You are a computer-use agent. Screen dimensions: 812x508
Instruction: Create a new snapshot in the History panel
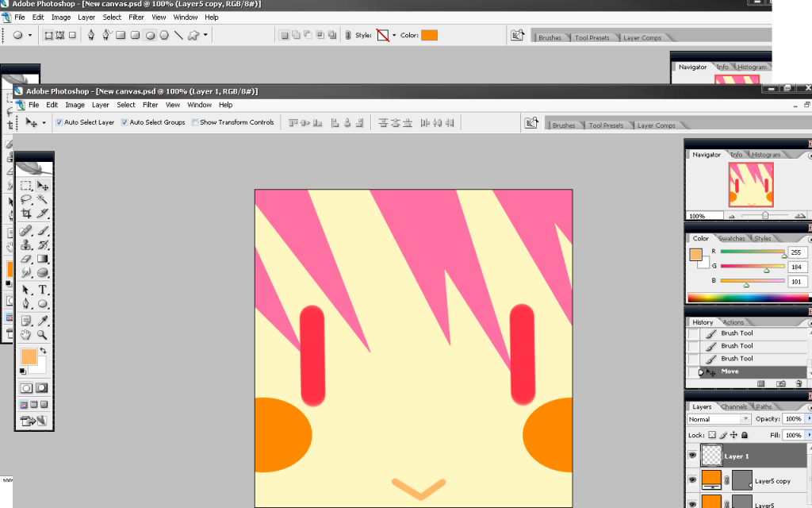tap(781, 383)
